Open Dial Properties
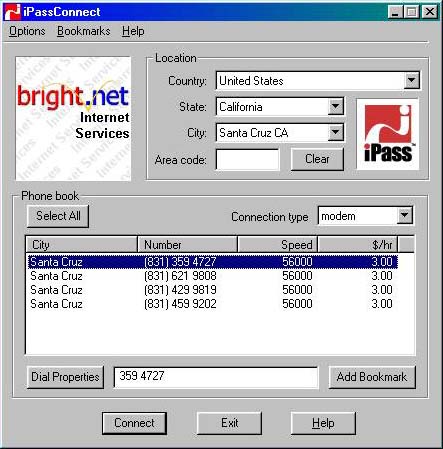This screenshot has height=449, width=443. (x=65, y=377)
